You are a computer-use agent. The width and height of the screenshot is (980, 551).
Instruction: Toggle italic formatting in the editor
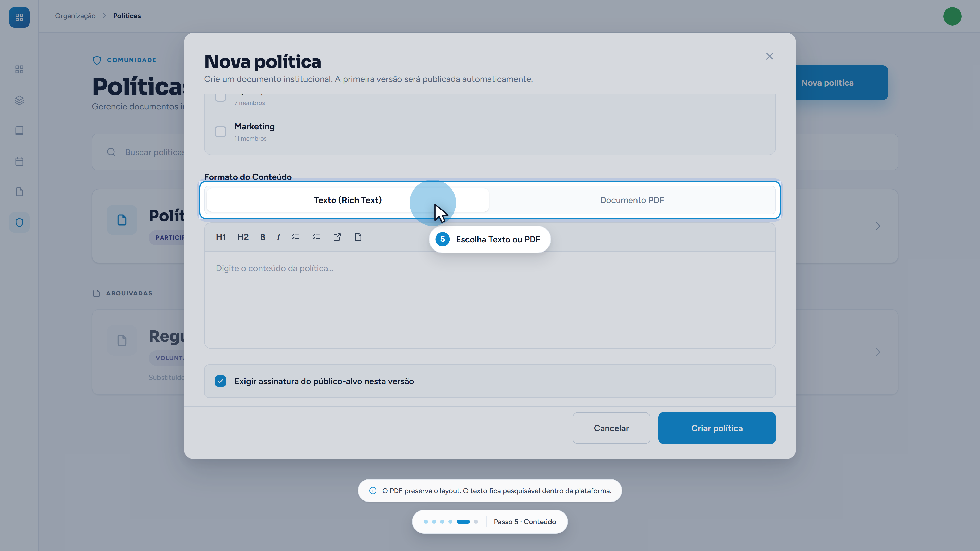coord(278,237)
